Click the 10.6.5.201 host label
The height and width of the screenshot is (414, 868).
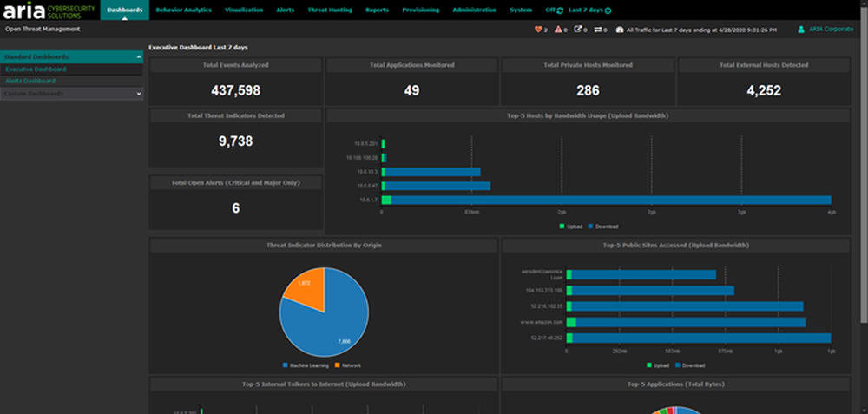pos(366,144)
